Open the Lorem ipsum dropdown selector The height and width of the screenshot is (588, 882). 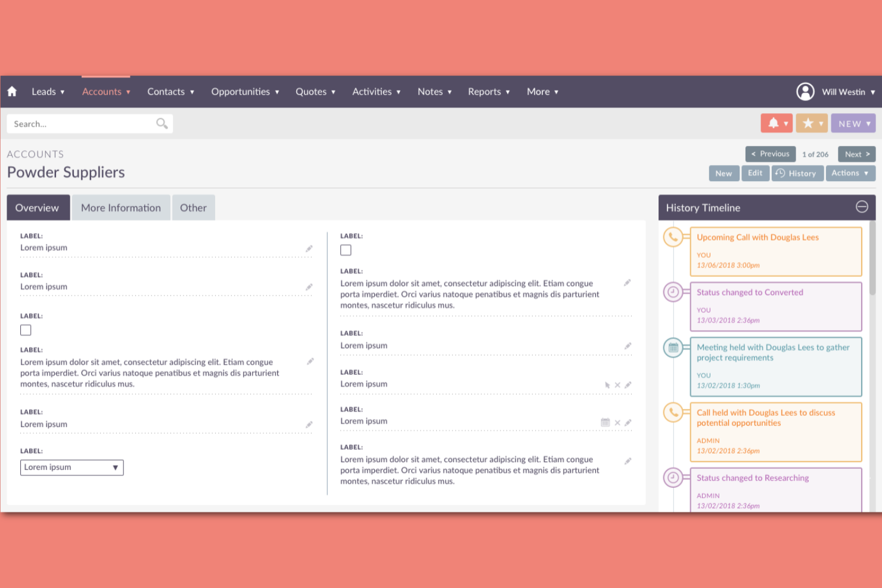click(72, 467)
